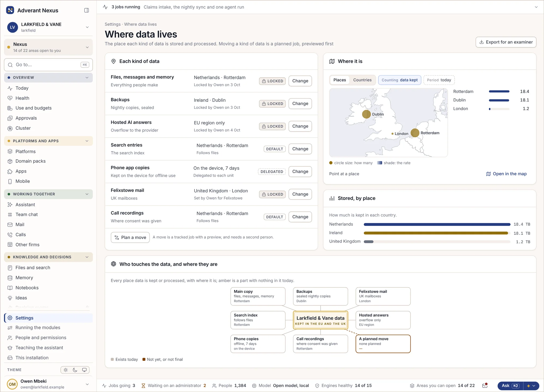544x392 pixels.
Task: Click Change for the Backups row
Action: [x=300, y=104]
